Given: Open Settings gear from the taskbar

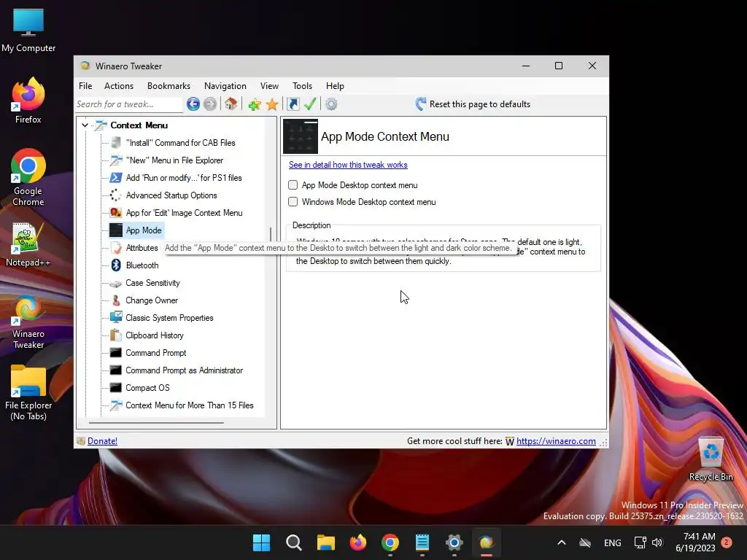Looking at the screenshot, I should pyautogui.click(x=454, y=542).
